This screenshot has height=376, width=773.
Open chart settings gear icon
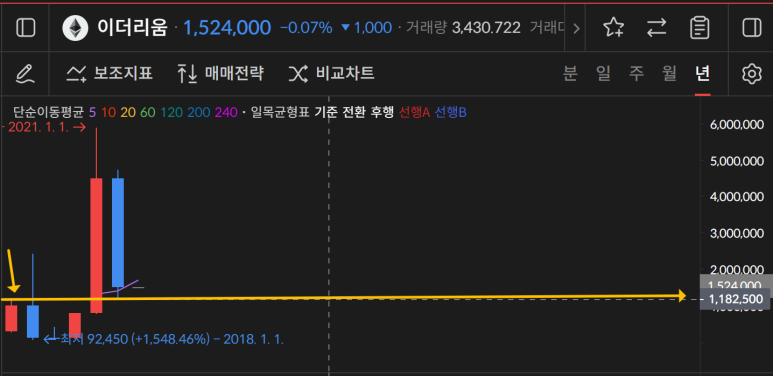(x=751, y=74)
